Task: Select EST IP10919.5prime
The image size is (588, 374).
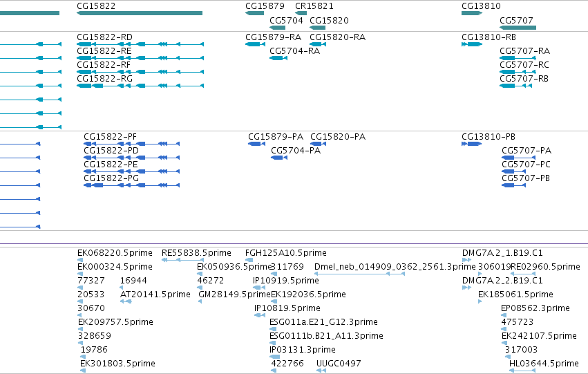Action: [x=259, y=288]
